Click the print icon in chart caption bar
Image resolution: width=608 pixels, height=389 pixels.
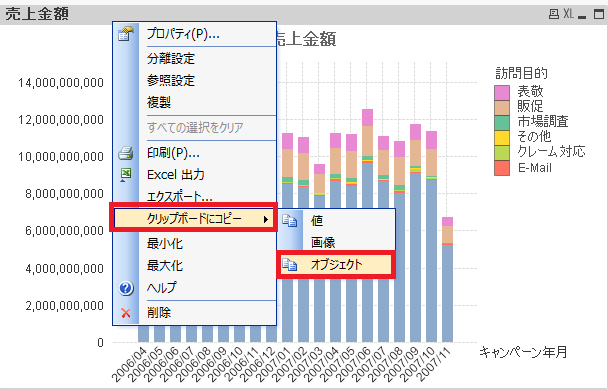[x=554, y=14]
